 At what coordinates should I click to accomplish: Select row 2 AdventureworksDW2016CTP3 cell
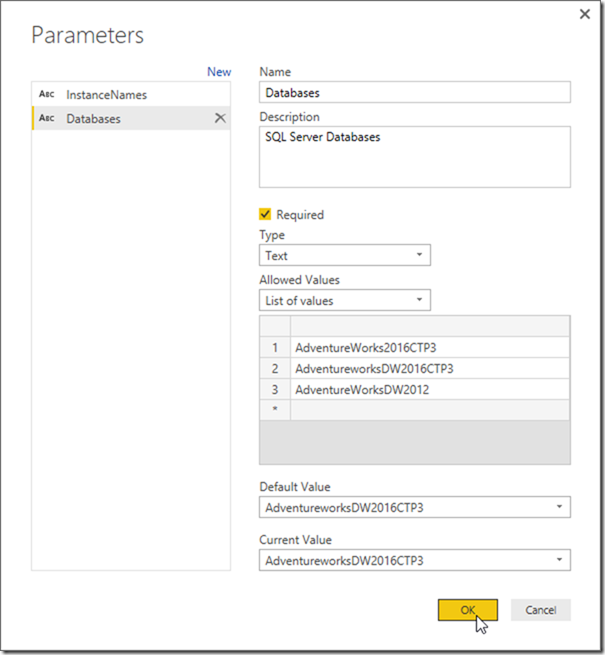point(430,368)
